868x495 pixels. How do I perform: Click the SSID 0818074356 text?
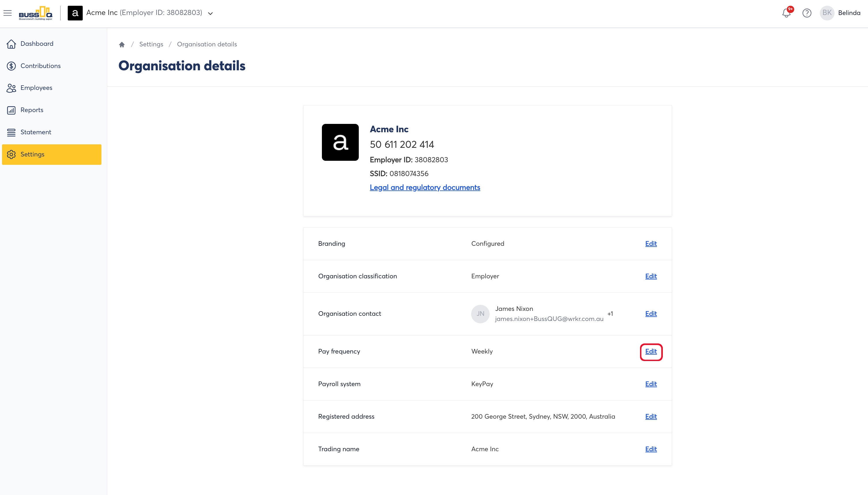tap(399, 174)
